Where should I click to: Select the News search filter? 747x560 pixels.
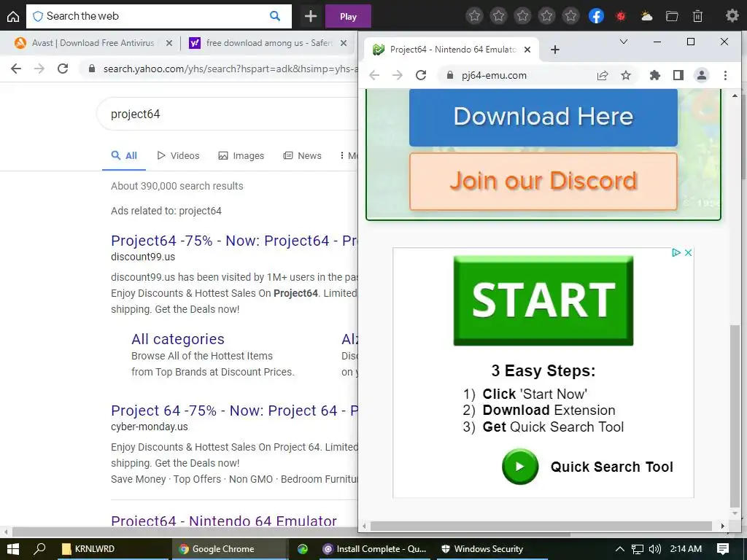tap(303, 156)
